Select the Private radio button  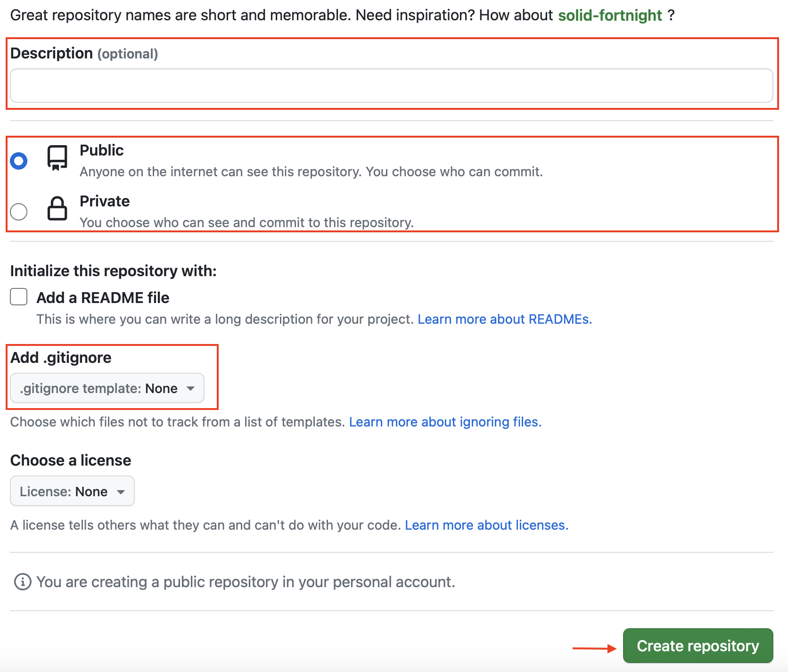(19, 212)
